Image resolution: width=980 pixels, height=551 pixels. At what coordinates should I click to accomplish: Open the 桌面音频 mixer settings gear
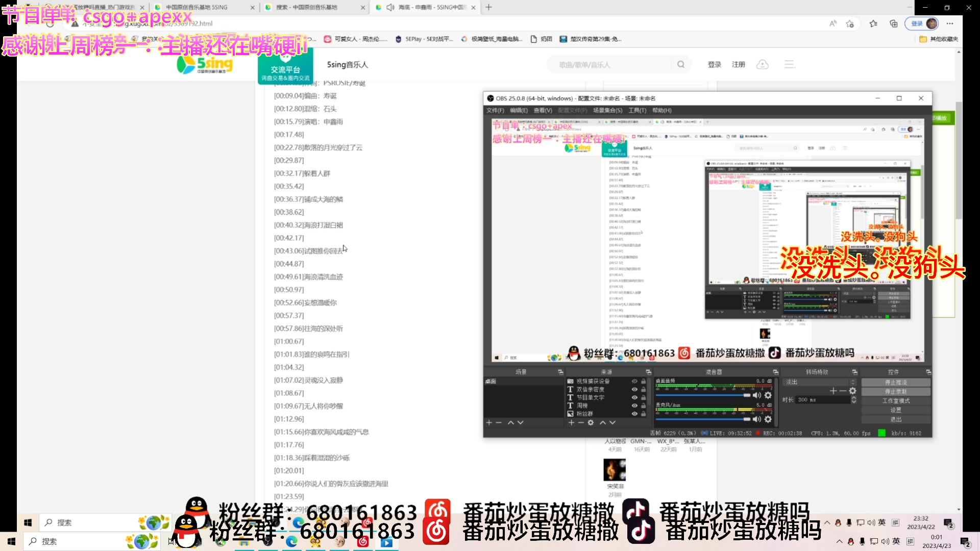click(x=768, y=395)
